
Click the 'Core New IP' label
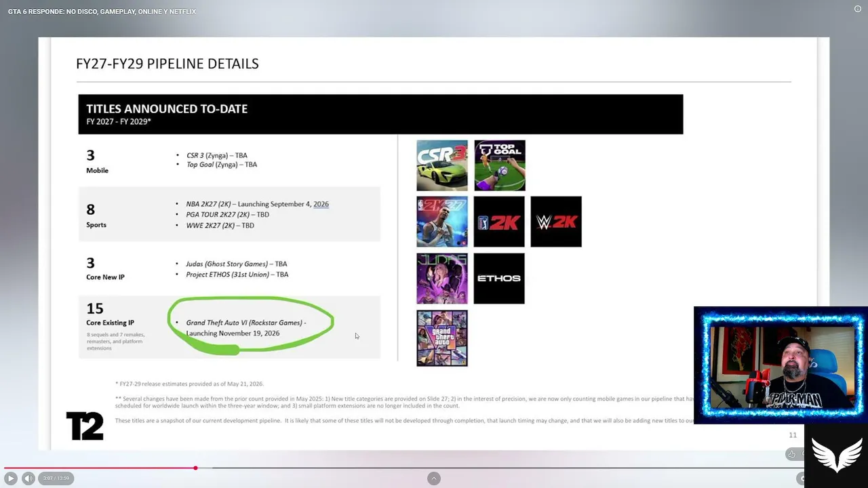tap(105, 277)
